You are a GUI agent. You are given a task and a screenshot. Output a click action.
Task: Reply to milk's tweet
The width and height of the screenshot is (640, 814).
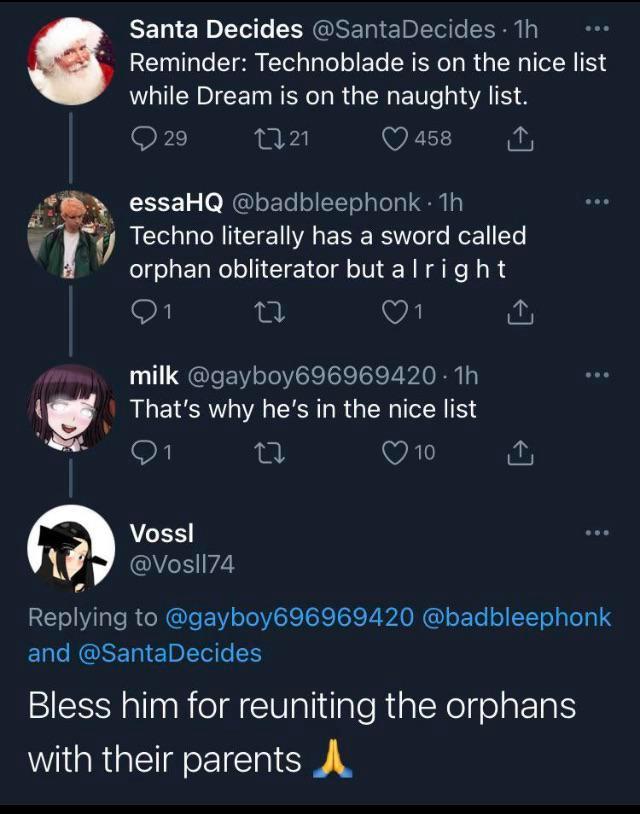(143, 452)
